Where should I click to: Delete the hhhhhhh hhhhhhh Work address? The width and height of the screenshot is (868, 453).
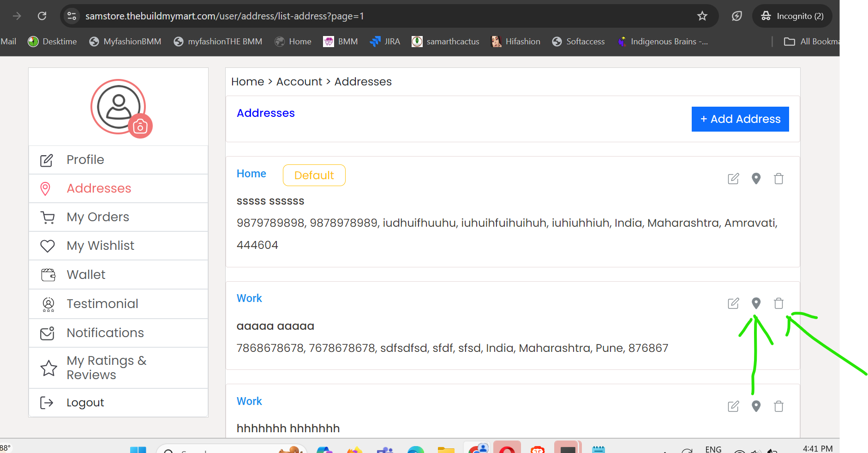pos(779,406)
